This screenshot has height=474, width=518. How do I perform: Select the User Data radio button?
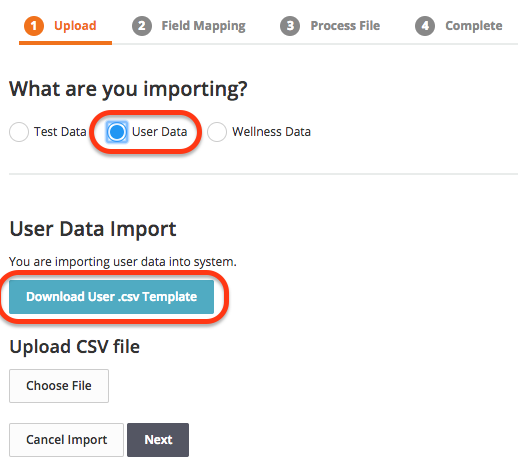pyautogui.click(x=117, y=132)
